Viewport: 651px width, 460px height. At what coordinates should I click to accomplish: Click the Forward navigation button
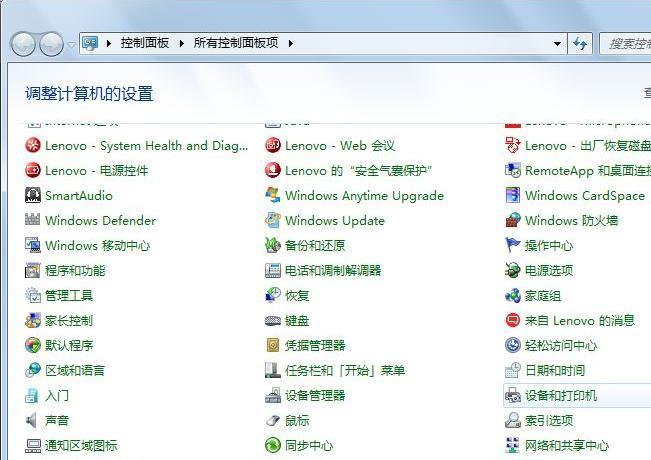point(51,44)
